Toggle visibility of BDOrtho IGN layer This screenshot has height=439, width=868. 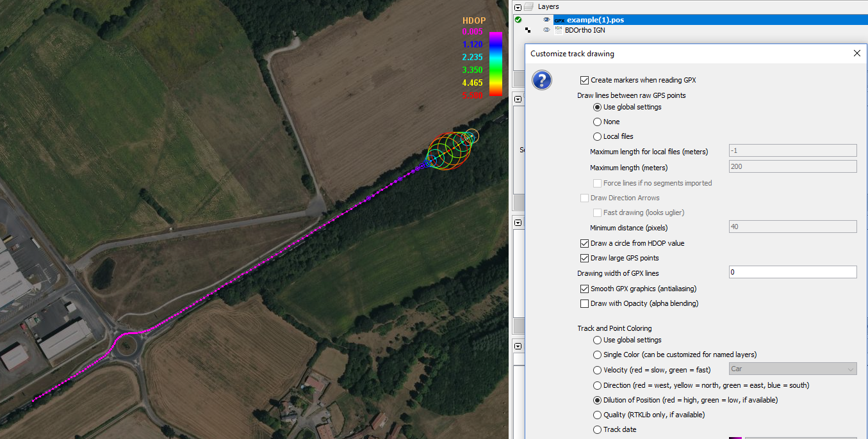(546, 30)
